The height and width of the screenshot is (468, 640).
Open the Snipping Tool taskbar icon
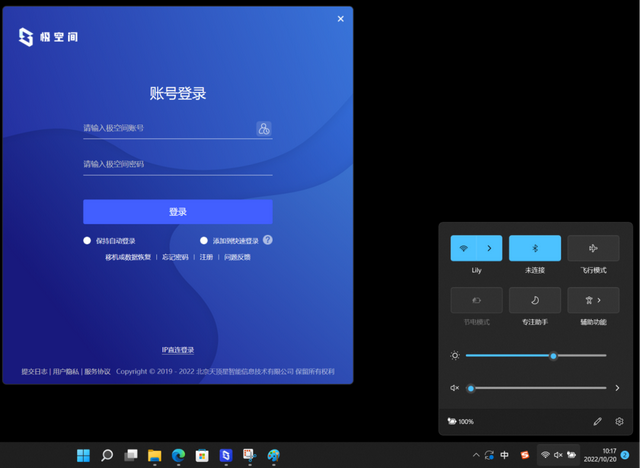click(249, 455)
